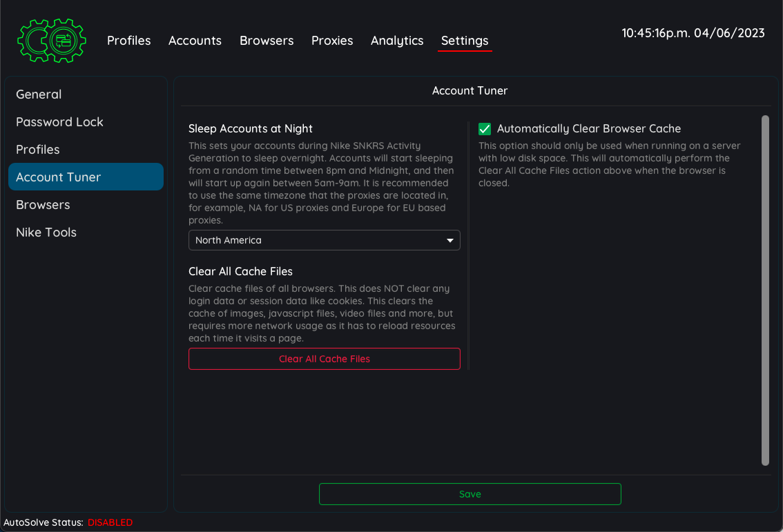Open General settings in the sidebar

pyautogui.click(x=86, y=95)
